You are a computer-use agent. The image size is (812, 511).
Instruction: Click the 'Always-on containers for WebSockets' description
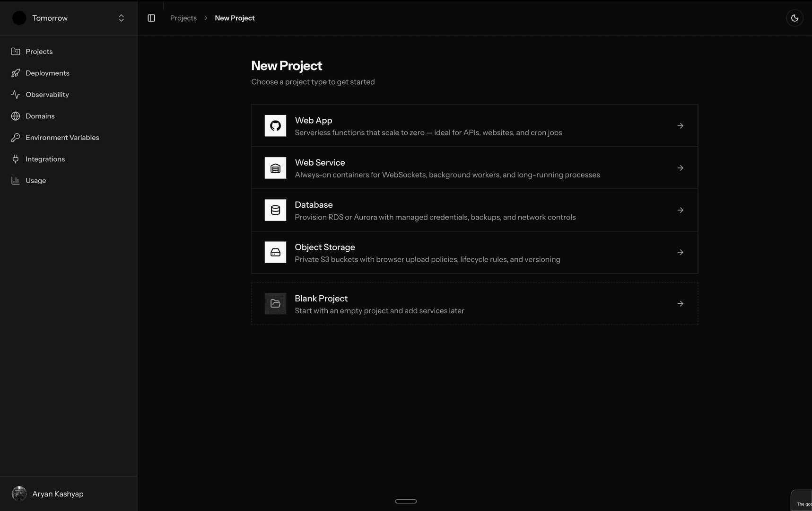pyautogui.click(x=447, y=175)
